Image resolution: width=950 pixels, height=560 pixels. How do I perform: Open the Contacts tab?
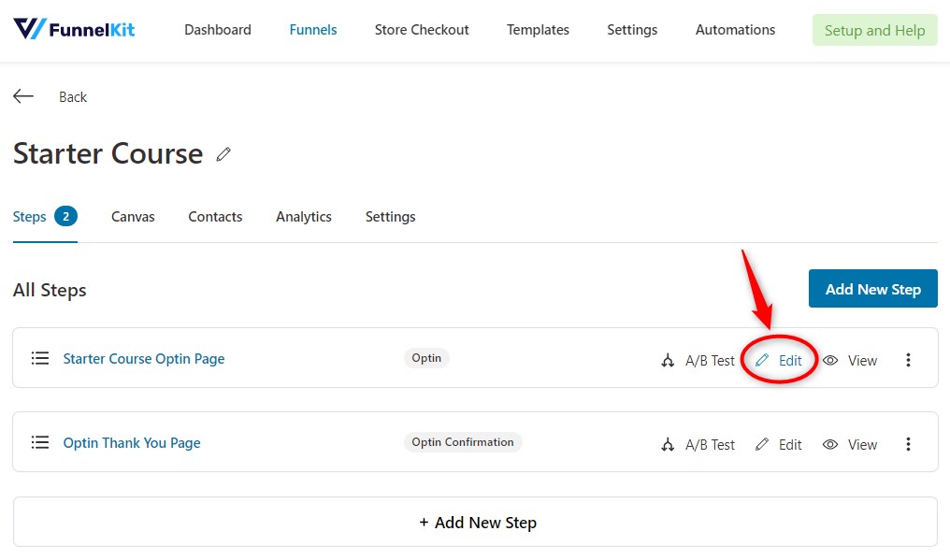(215, 216)
